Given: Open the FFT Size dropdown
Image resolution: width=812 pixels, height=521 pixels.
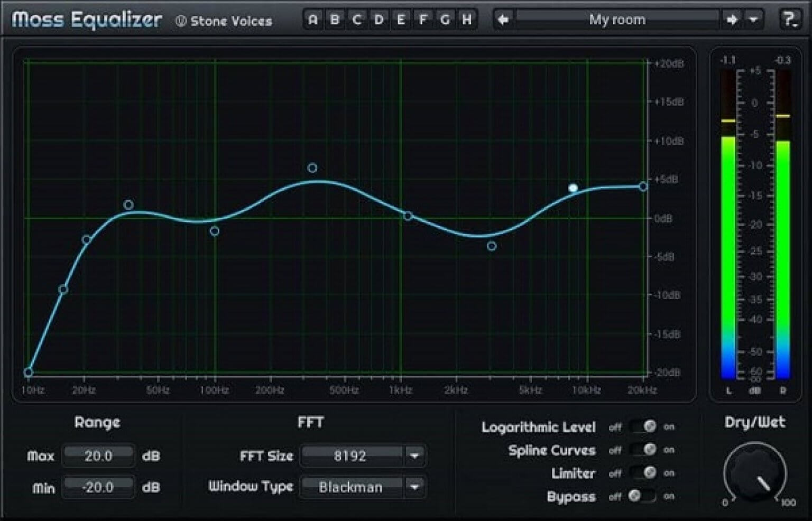Looking at the screenshot, I should click(416, 455).
